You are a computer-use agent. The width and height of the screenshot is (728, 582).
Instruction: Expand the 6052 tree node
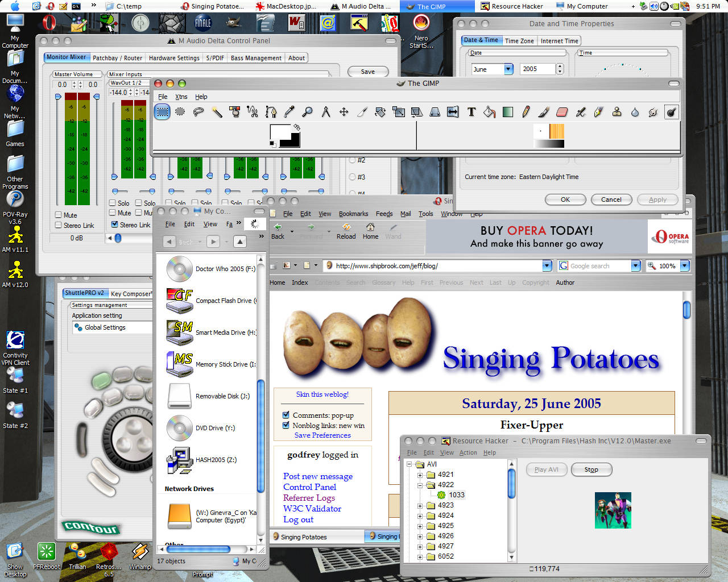420,556
